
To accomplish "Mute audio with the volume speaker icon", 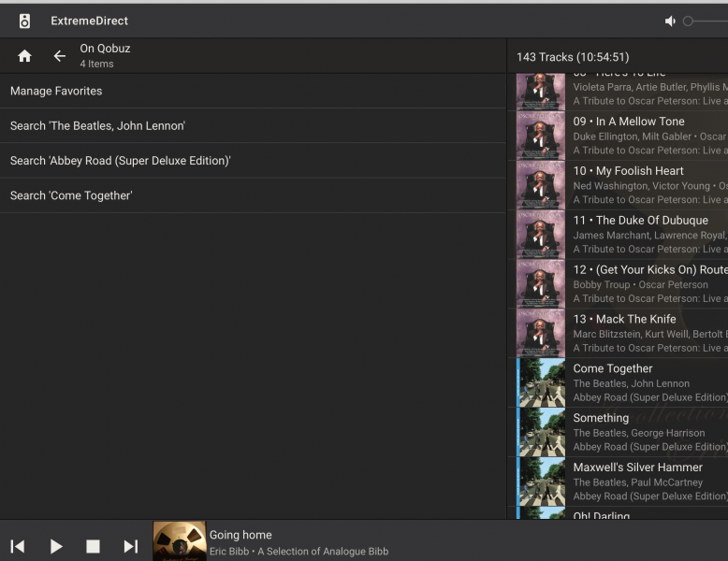I will coord(670,21).
